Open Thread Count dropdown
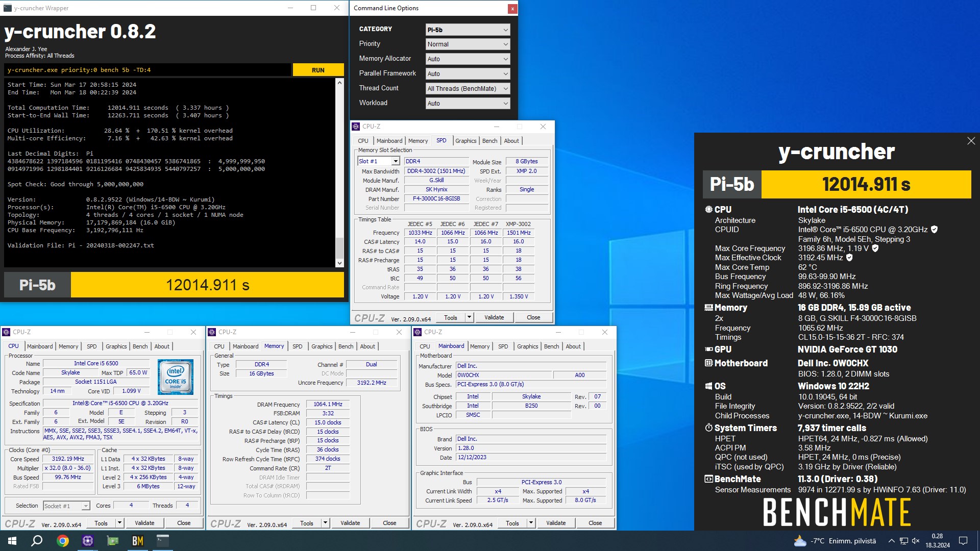The width and height of the screenshot is (980, 551). pos(468,89)
